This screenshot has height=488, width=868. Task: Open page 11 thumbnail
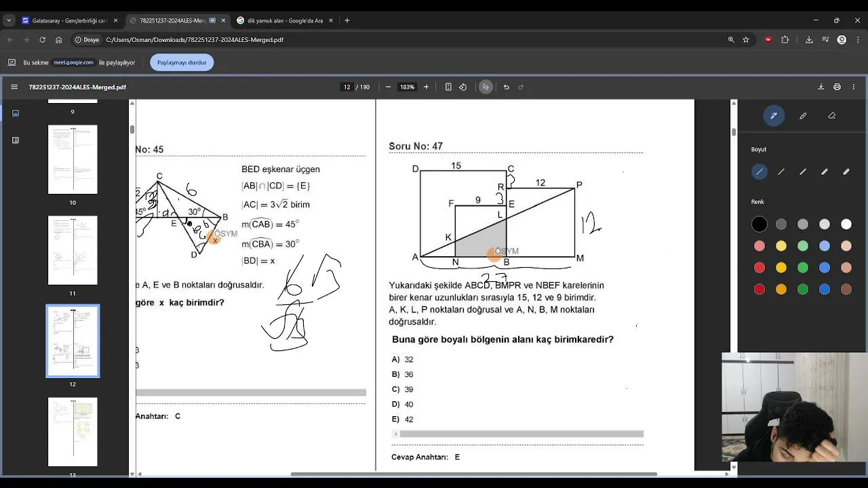coord(73,250)
